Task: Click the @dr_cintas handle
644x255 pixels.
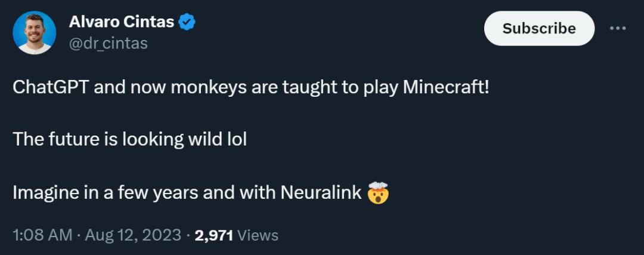Action: tap(108, 44)
